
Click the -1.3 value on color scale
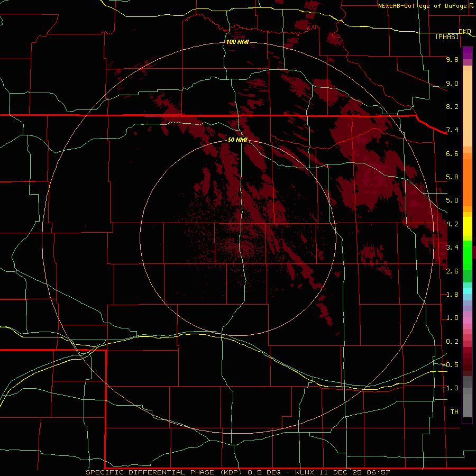[450, 388]
